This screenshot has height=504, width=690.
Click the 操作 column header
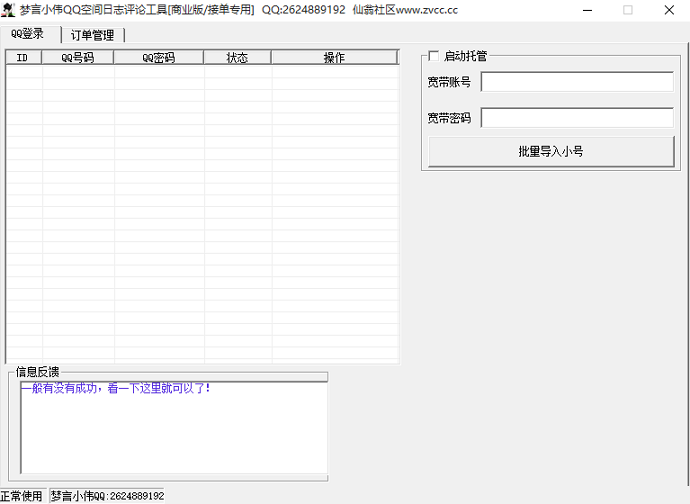coord(334,58)
